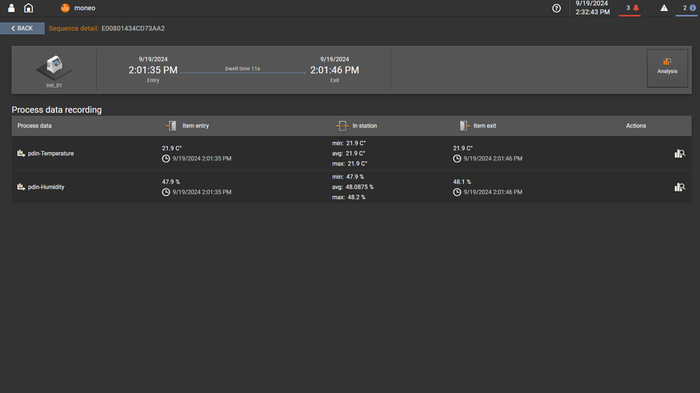Click the Actions column header

[x=636, y=126]
